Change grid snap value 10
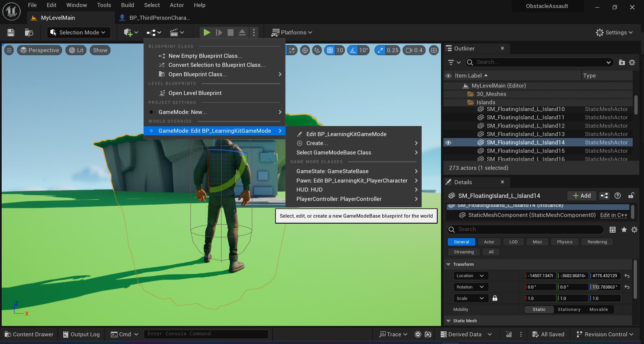Viewport: 644px width, 344px height. [x=340, y=50]
